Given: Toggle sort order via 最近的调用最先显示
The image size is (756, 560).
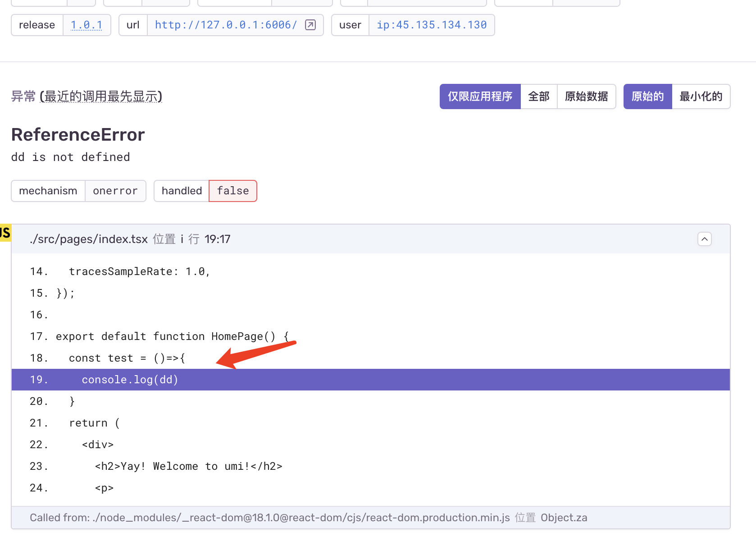Looking at the screenshot, I should point(101,96).
